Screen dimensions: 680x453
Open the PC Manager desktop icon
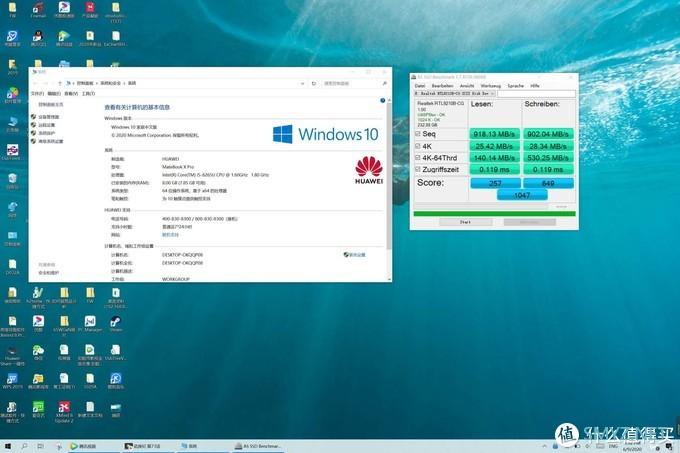90,322
